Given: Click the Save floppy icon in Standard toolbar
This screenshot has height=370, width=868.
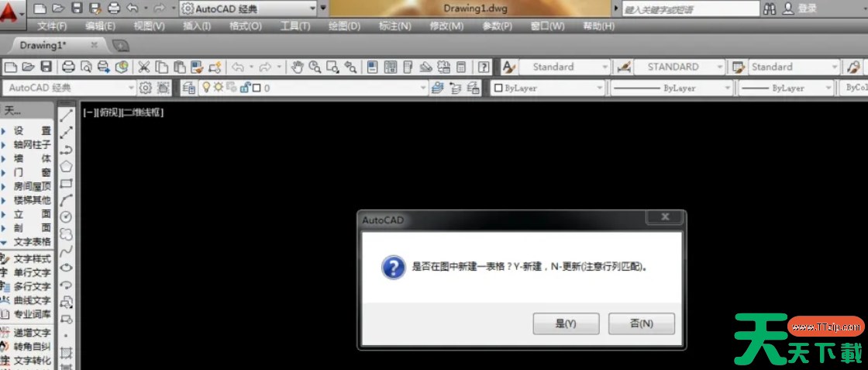Looking at the screenshot, I should (x=46, y=67).
